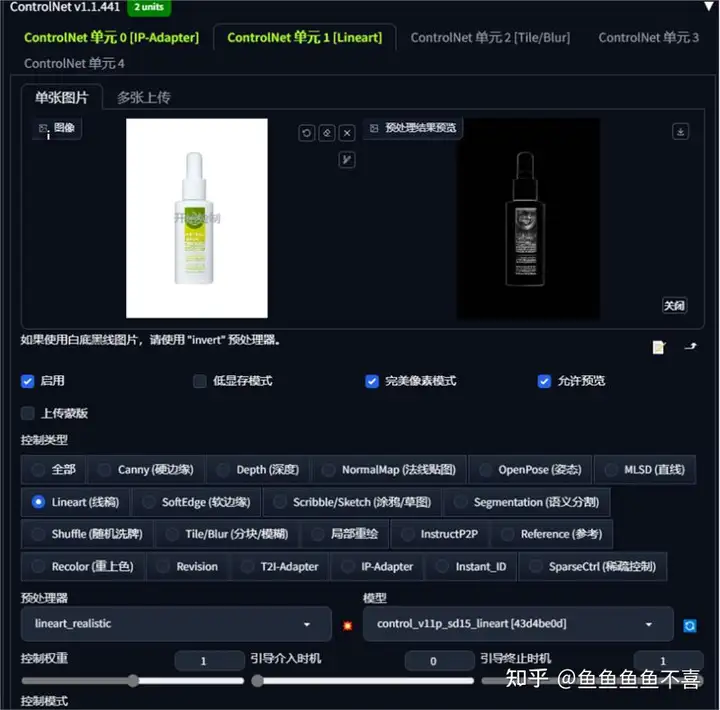Open the 单张图片 tab
Screen dimensions: 720x710
click(x=62, y=97)
